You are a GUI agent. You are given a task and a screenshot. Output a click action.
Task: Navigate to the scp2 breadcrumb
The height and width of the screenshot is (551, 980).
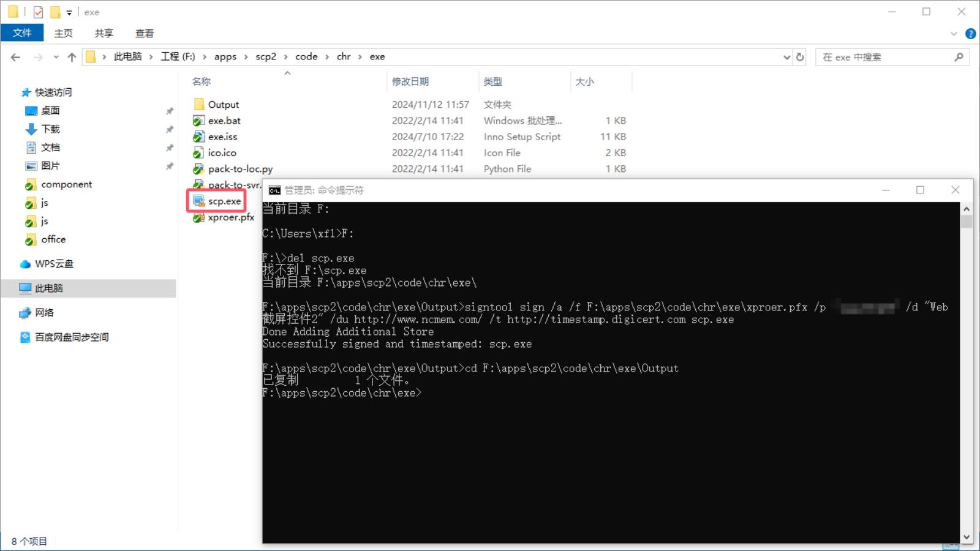tap(266, 56)
